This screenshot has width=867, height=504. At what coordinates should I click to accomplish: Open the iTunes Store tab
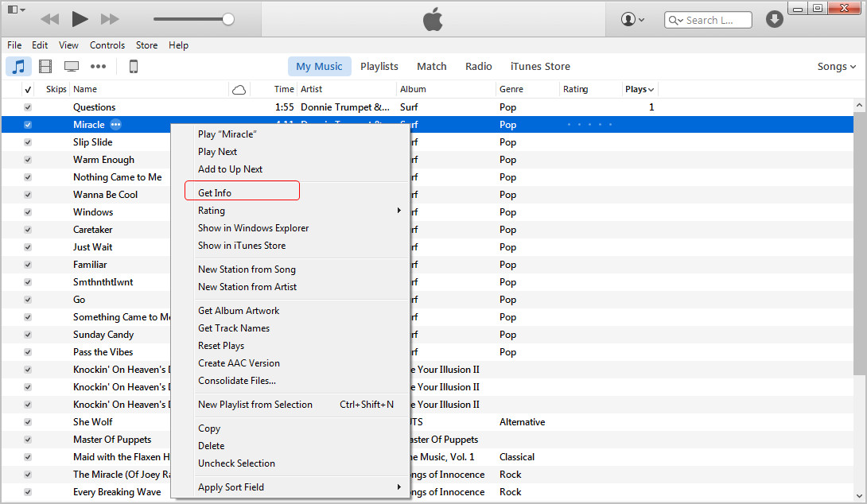point(540,66)
